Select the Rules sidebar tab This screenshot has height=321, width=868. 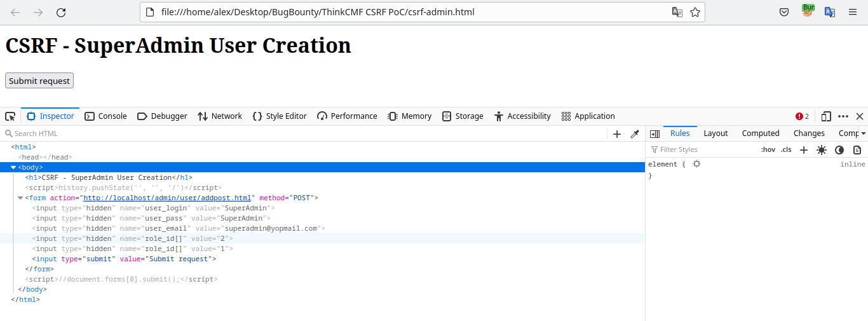680,133
